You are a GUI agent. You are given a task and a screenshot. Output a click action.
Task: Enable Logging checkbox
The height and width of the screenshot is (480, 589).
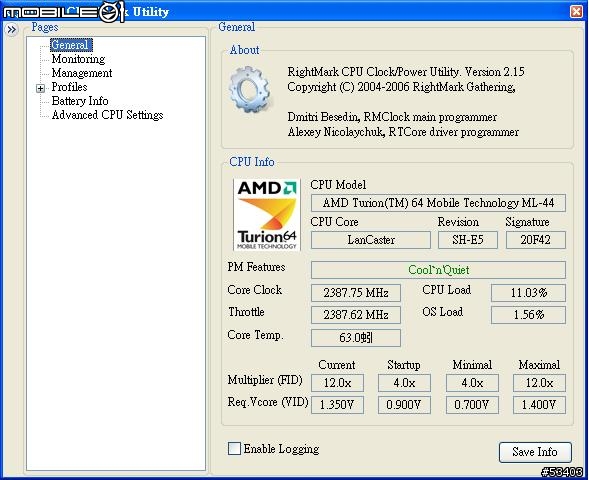click(234, 448)
